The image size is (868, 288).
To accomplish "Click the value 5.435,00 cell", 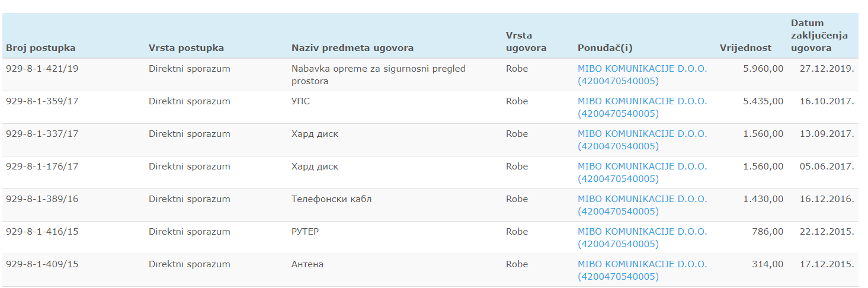I will pyautogui.click(x=763, y=101).
